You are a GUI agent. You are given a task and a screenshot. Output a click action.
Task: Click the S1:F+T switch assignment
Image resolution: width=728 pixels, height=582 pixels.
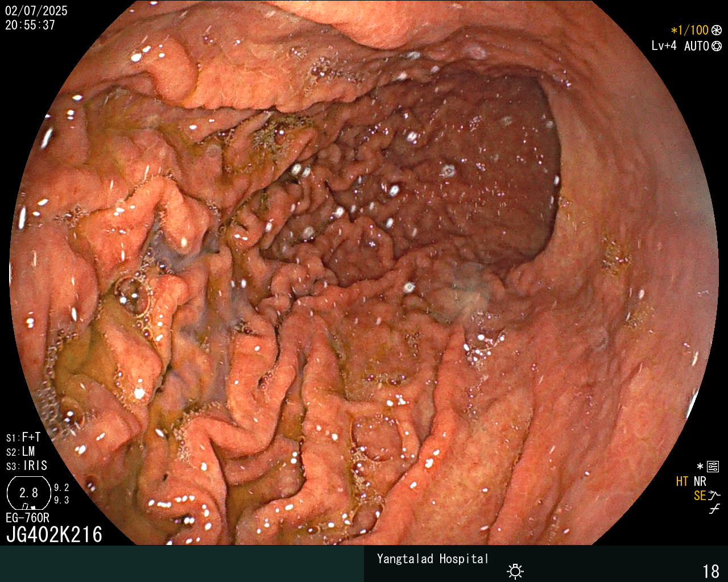tap(23, 437)
